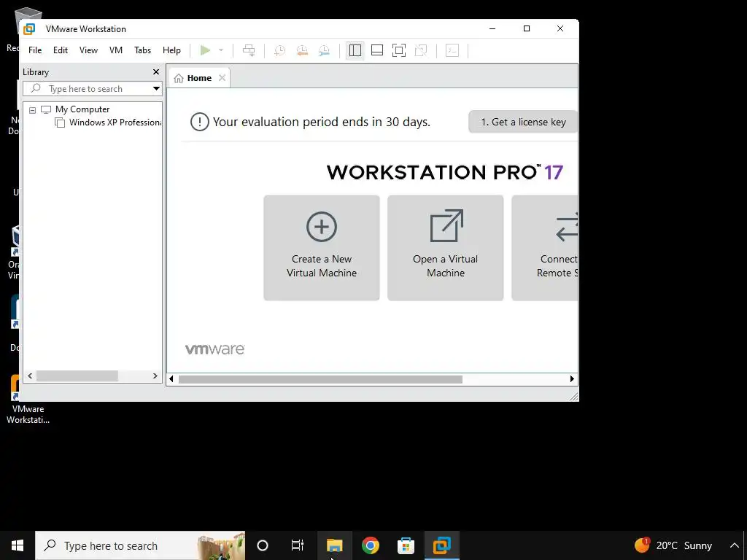Open Microsoft Store from the taskbar
Viewport: 747px width, 560px height.
pos(406,545)
